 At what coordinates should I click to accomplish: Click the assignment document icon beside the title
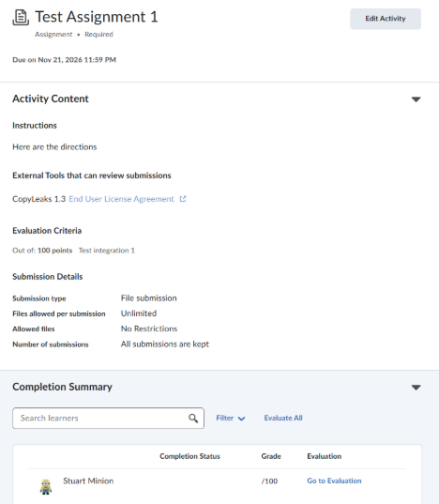click(x=21, y=17)
